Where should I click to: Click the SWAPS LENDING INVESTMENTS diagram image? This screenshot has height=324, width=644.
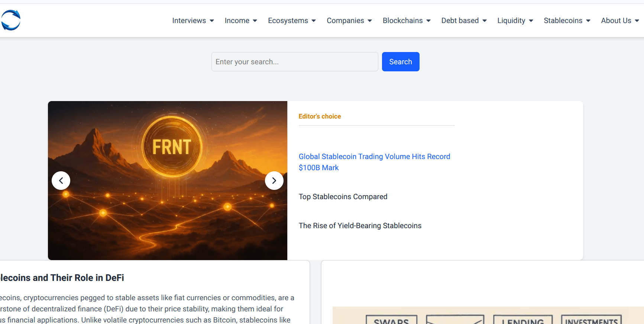(x=488, y=315)
